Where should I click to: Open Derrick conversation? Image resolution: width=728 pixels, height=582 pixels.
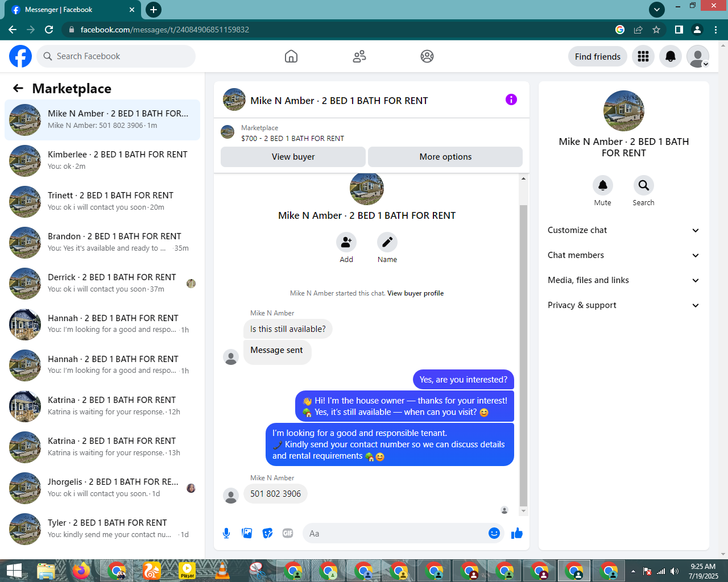[102, 284]
